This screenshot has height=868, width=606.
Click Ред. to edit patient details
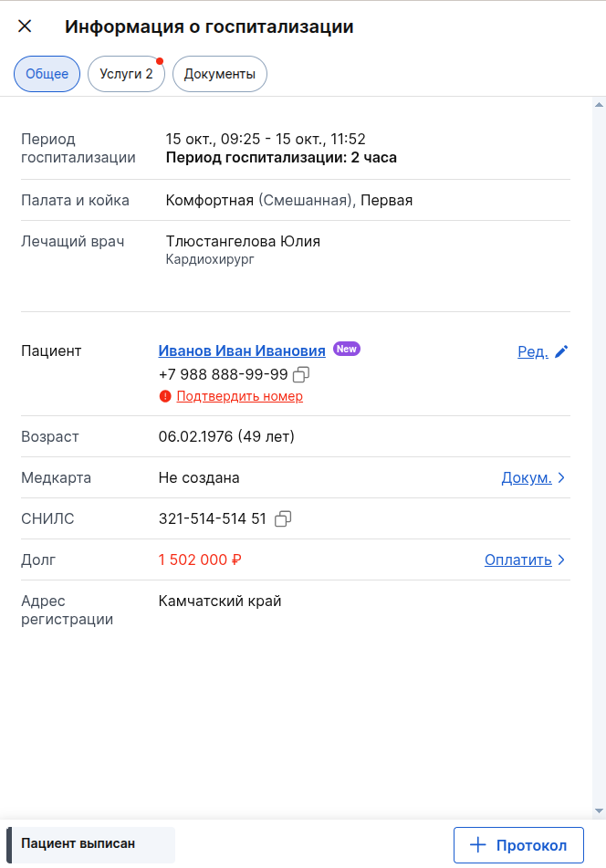(533, 350)
